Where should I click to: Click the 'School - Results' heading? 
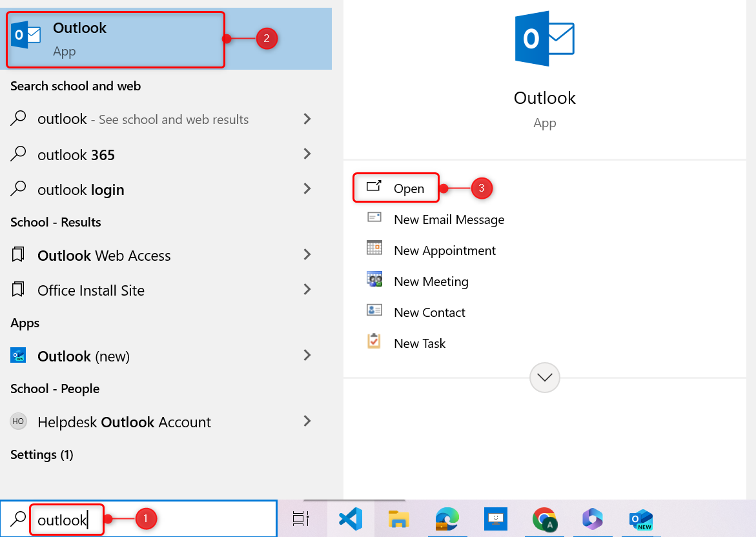(x=56, y=222)
